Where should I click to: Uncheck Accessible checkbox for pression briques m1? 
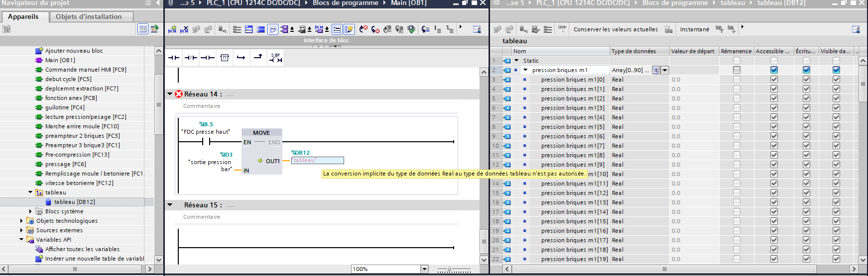[774, 70]
